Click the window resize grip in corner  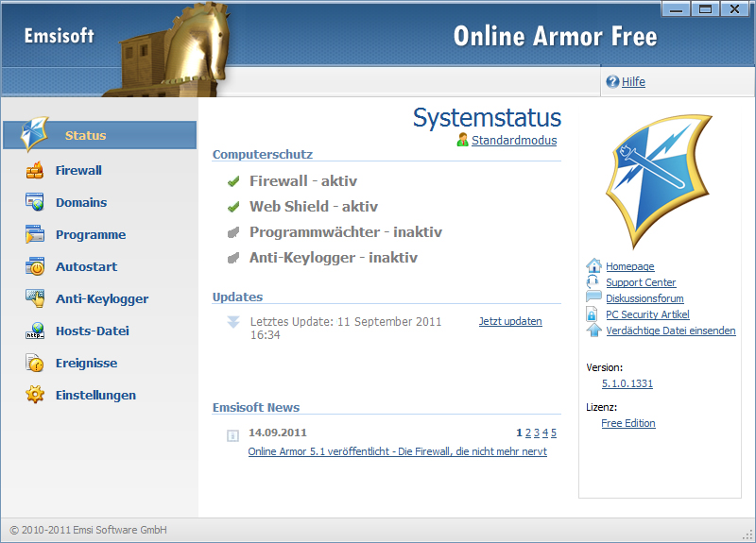[748, 535]
